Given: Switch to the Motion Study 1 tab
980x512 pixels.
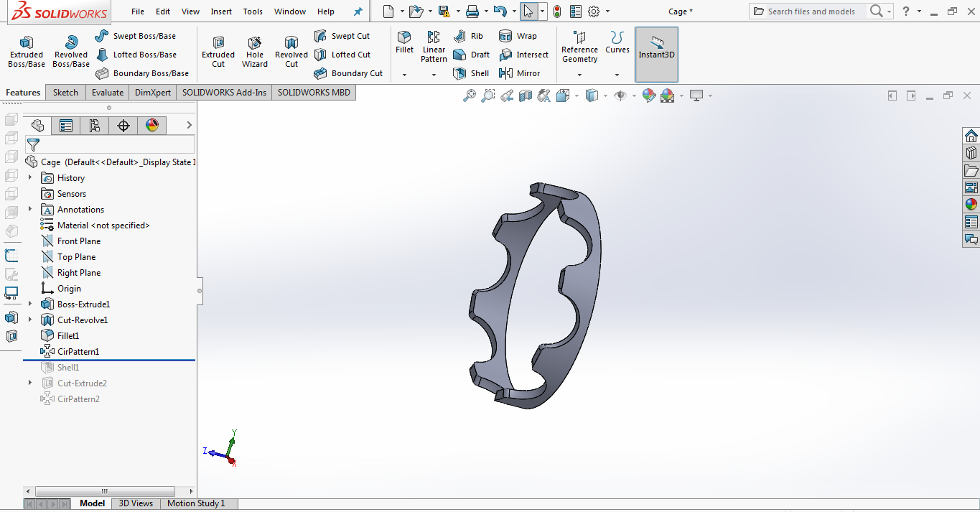Looking at the screenshot, I should (x=196, y=503).
